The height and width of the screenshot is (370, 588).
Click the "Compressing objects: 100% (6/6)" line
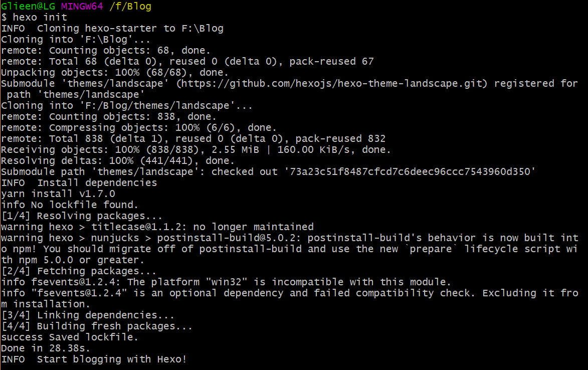click(139, 128)
